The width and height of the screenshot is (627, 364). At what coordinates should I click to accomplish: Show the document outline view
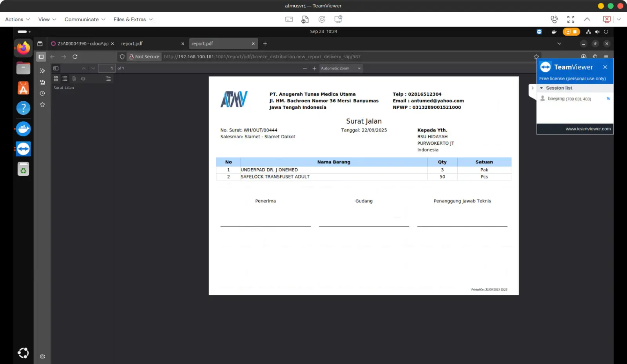(x=65, y=79)
